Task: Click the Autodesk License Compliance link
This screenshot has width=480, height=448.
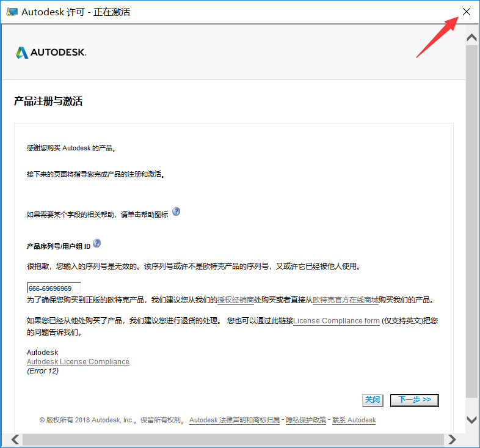Action: coord(78,361)
